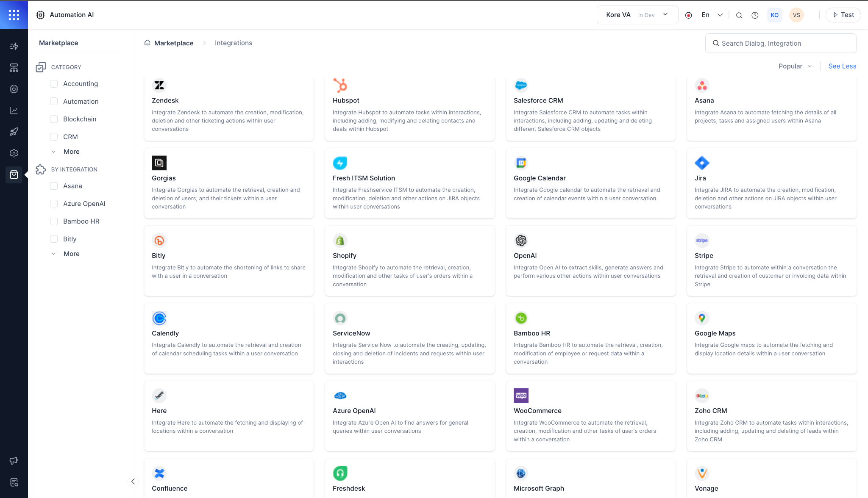Open the analytics chart sidebar icon
The image size is (868, 498).
tap(14, 111)
